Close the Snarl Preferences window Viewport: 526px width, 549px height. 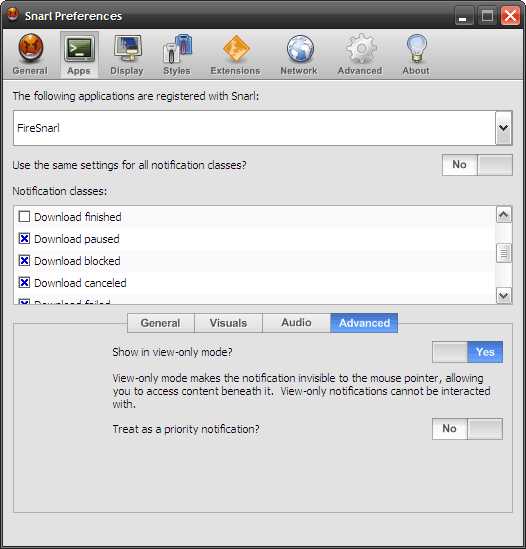510,16
